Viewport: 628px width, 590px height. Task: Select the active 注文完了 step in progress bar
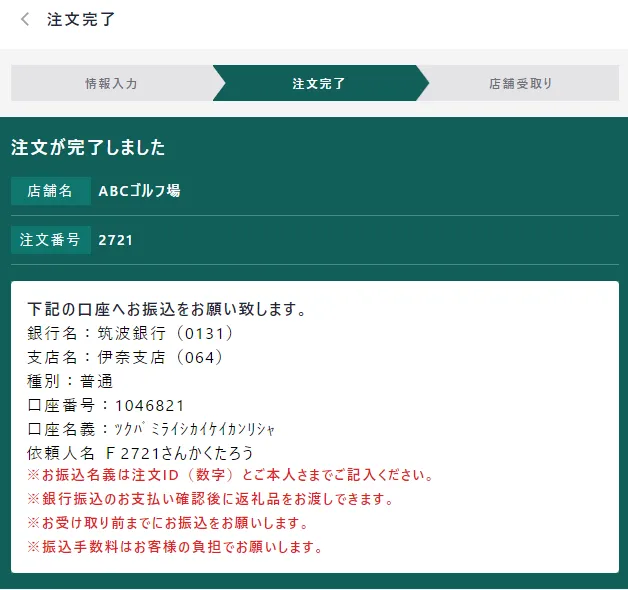(319, 84)
